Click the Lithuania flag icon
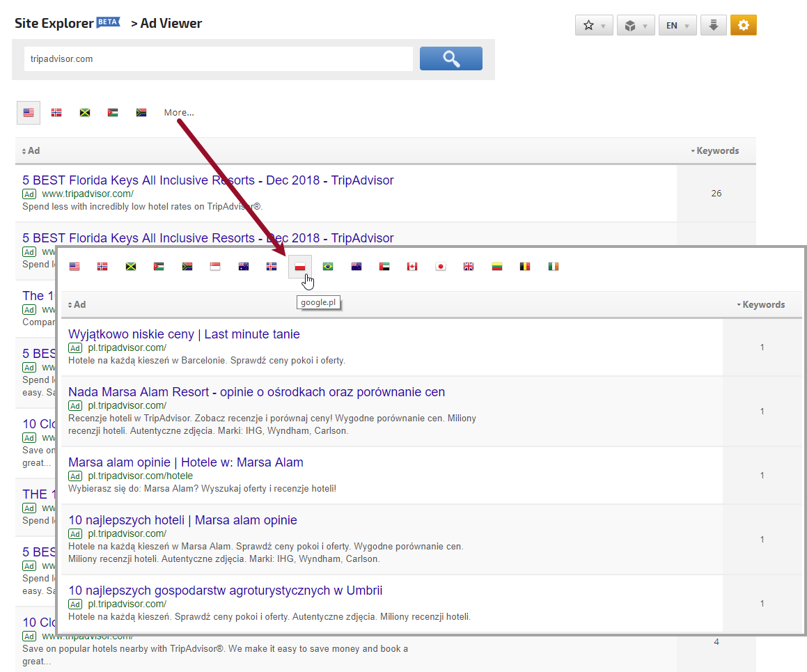The height and width of the screenshot is (672, 807). coord(497,267)
